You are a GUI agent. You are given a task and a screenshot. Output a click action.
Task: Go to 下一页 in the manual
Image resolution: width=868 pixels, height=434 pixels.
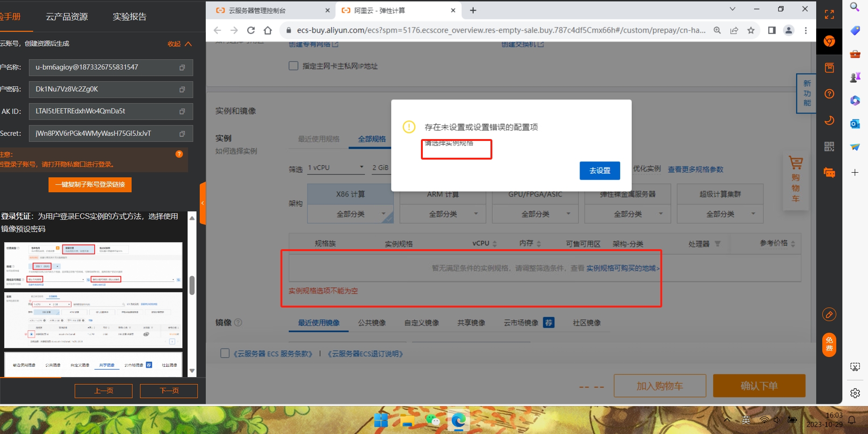(x=169, y=391)
